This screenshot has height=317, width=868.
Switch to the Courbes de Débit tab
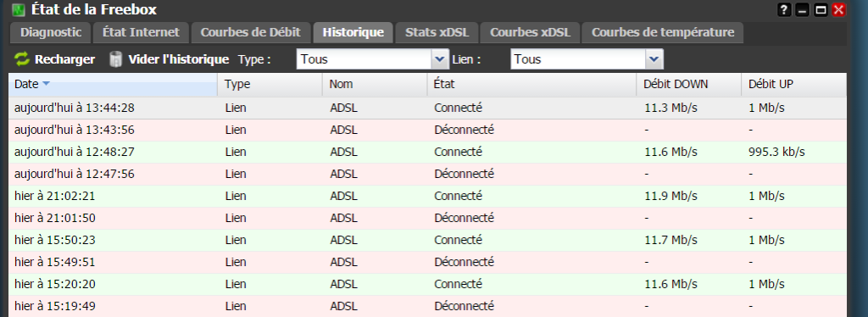coord(250,33)
